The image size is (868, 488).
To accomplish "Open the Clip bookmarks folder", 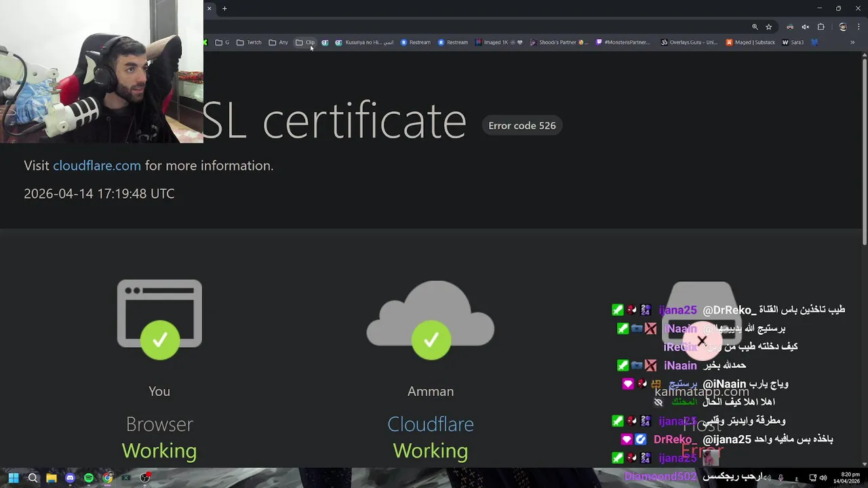I will (x=305, y=42).
